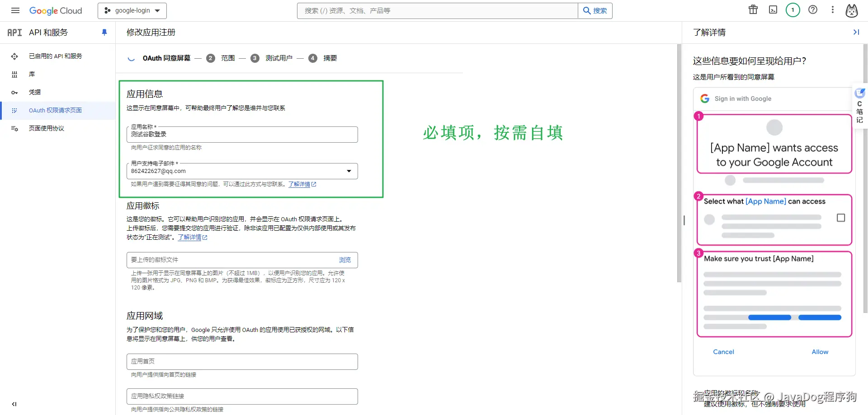Screen dimensions: 868x415
Task: Open the gift free trial icon
Action: (753, 9)
